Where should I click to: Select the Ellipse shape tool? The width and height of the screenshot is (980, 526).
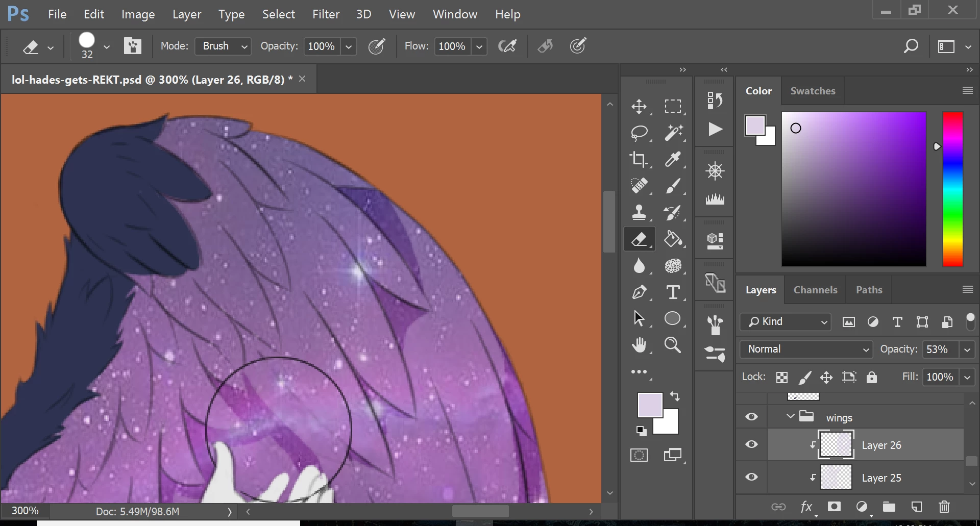click(x=673, y=318)
